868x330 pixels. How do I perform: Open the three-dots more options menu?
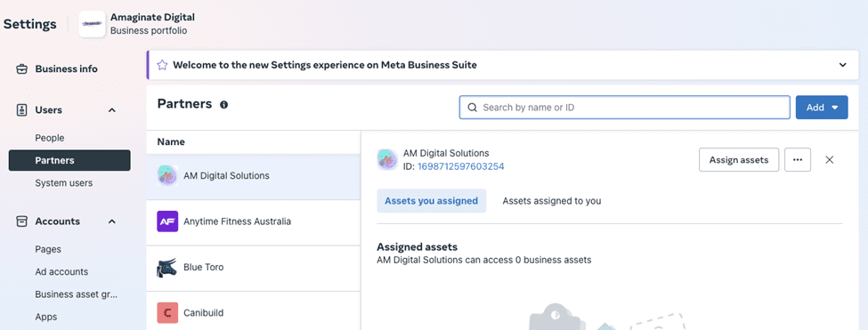798,160
